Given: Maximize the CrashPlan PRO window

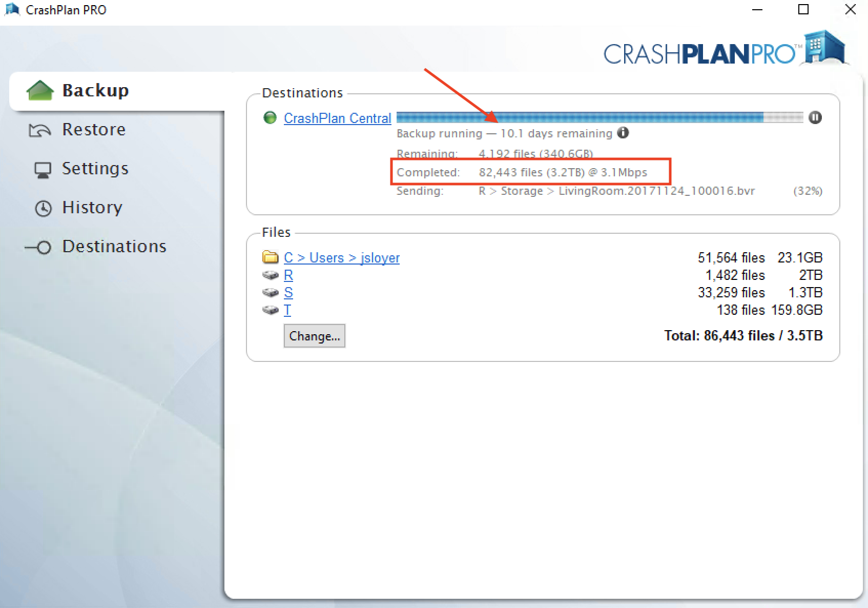Looking at the screenshot, I should [803, 10].
